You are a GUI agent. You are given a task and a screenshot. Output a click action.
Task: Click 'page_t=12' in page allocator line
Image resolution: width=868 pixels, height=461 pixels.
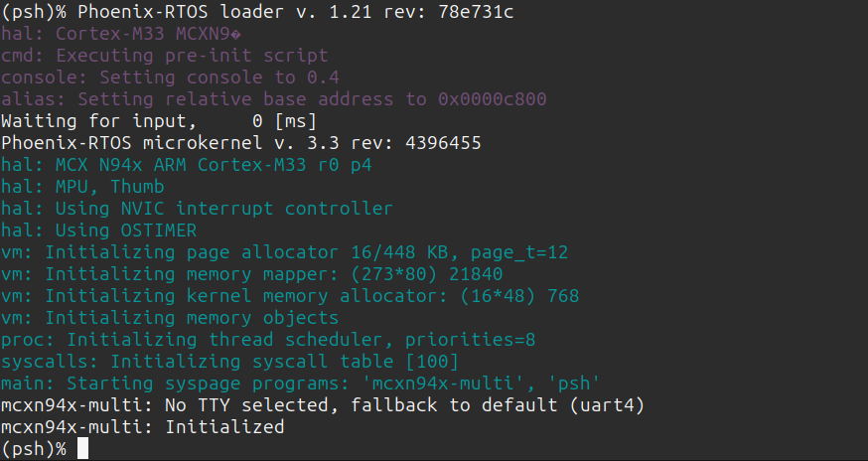click(x=519, y=252)
